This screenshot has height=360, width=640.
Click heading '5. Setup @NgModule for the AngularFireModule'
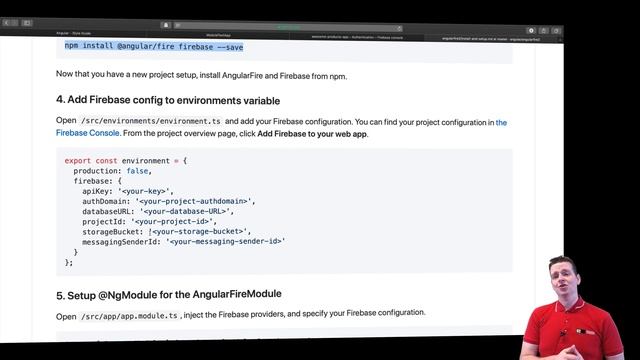(169, 295)
